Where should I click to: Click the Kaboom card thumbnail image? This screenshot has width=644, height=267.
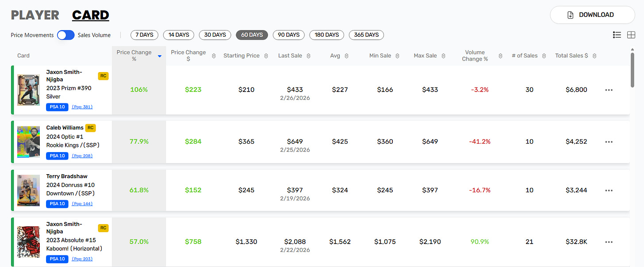(x=28, y=242)
